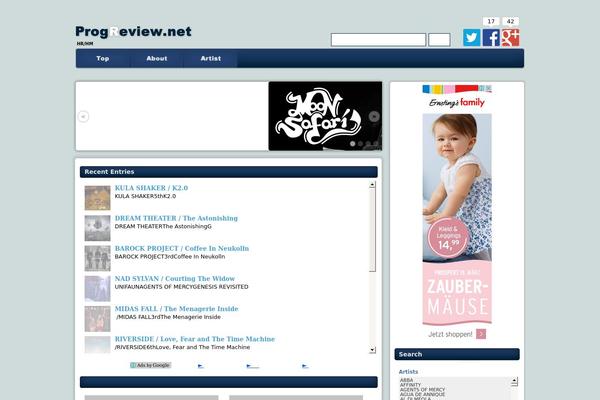Screen dimensions: 600x400
Task: Click the text KULA SHAKER5thK2.0
Action: (x=145, y=196)
